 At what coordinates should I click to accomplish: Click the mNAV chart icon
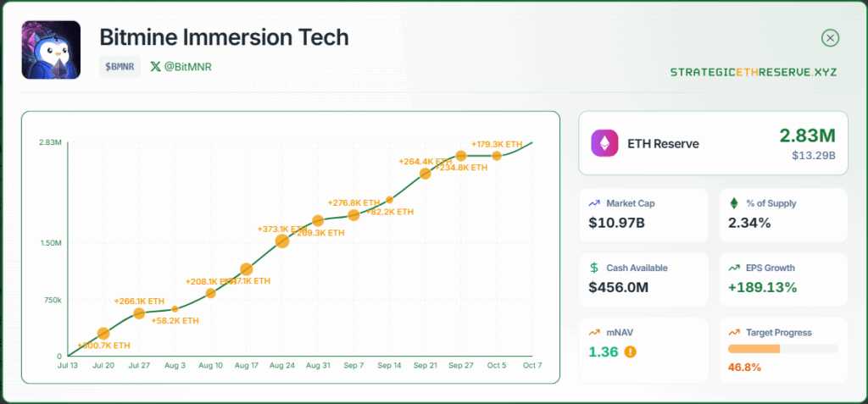pyautogui.click(x=594, y=332)
